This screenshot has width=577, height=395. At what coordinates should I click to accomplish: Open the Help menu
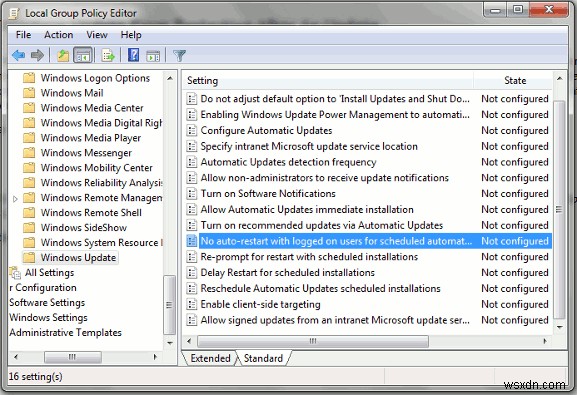[x=131, y=35]
